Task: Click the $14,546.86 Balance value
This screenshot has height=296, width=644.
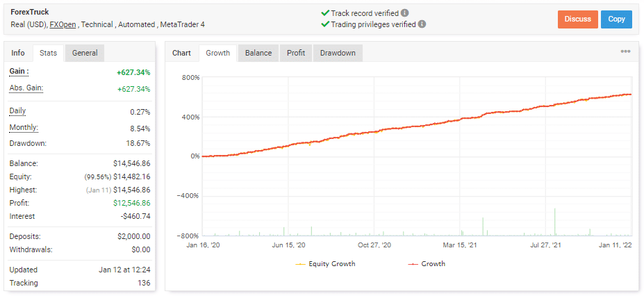Action: point(132,164)
